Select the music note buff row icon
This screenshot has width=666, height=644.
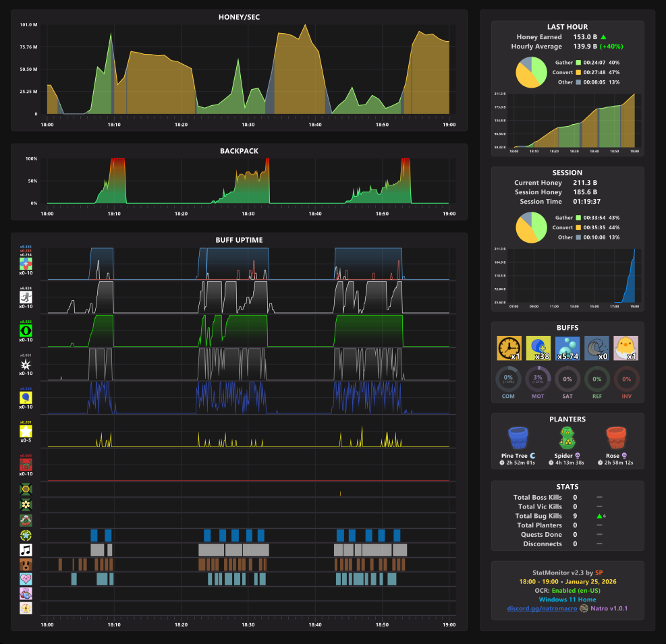26,550
